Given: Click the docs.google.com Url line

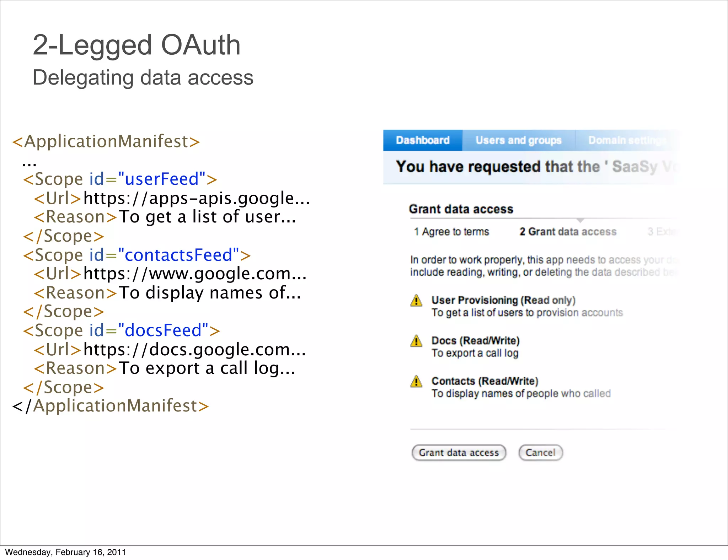Looking at the screenshot, I should (170, 350).
